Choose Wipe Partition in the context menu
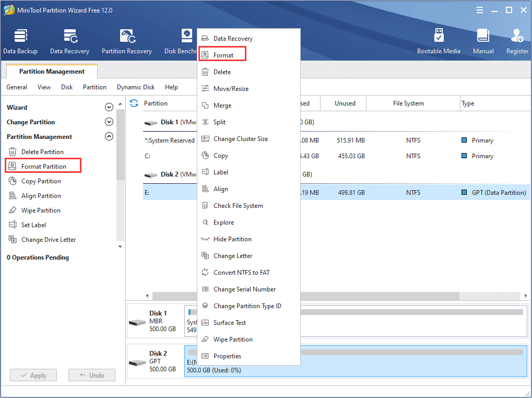This screenshot has height=398, width=532. pyautogui.click(x=249, y=340)
